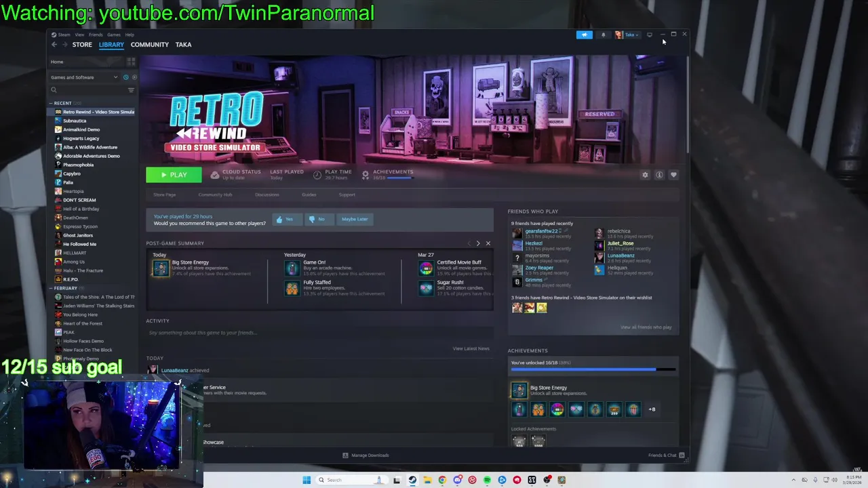Open Spotify from the taskbar
868x488 pixels.
(487, 480)
